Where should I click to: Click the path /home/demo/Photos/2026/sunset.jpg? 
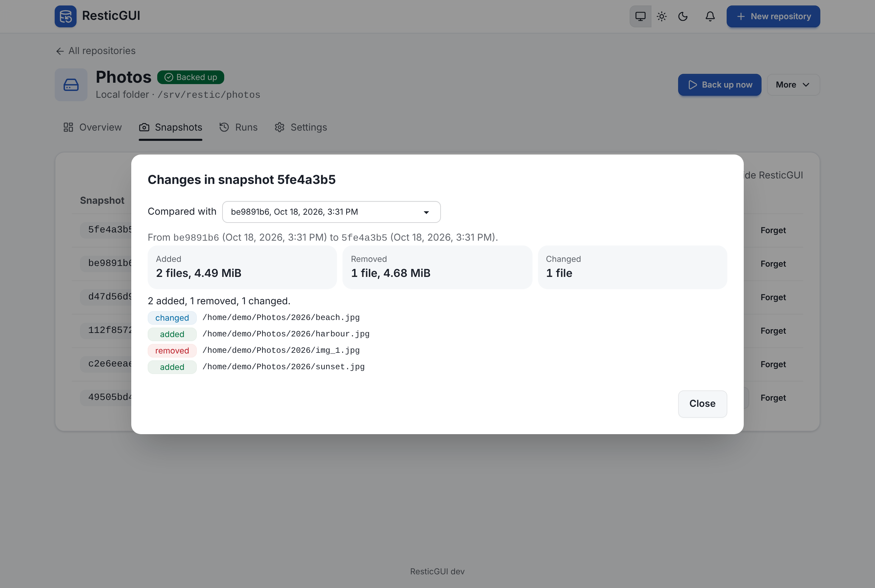[284, 367]
